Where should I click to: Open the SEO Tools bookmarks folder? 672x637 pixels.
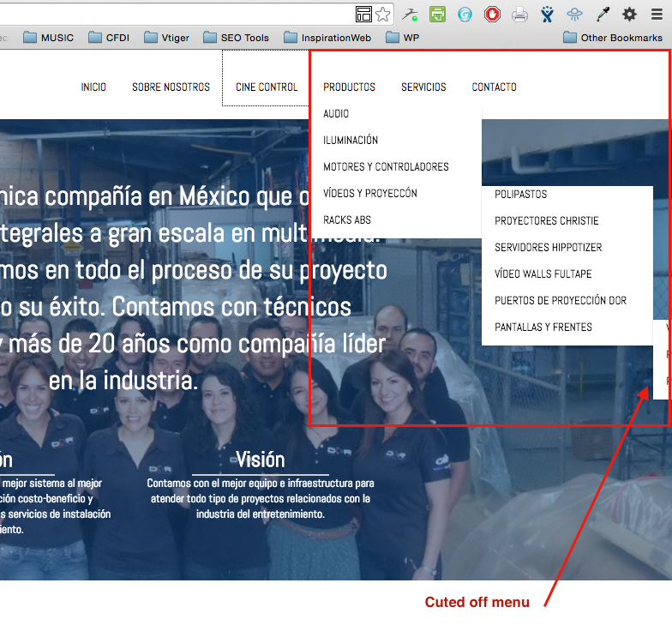pyautogui.click(x=236, y=38)
